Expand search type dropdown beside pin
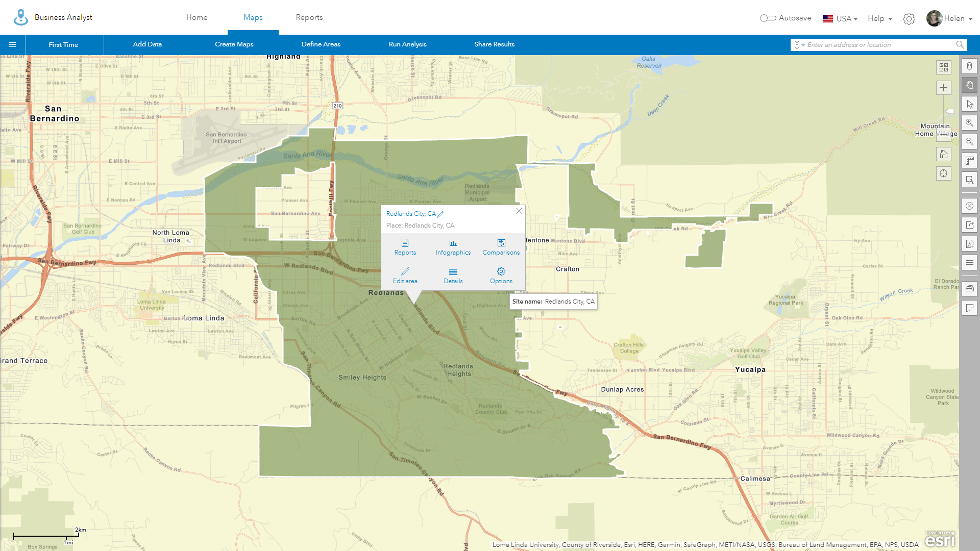The image size is (980, 551). pos(803,45)
